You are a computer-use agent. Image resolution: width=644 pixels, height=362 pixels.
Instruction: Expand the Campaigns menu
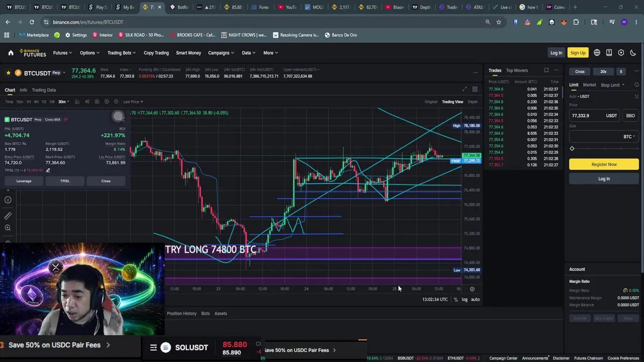coord(221,53)
